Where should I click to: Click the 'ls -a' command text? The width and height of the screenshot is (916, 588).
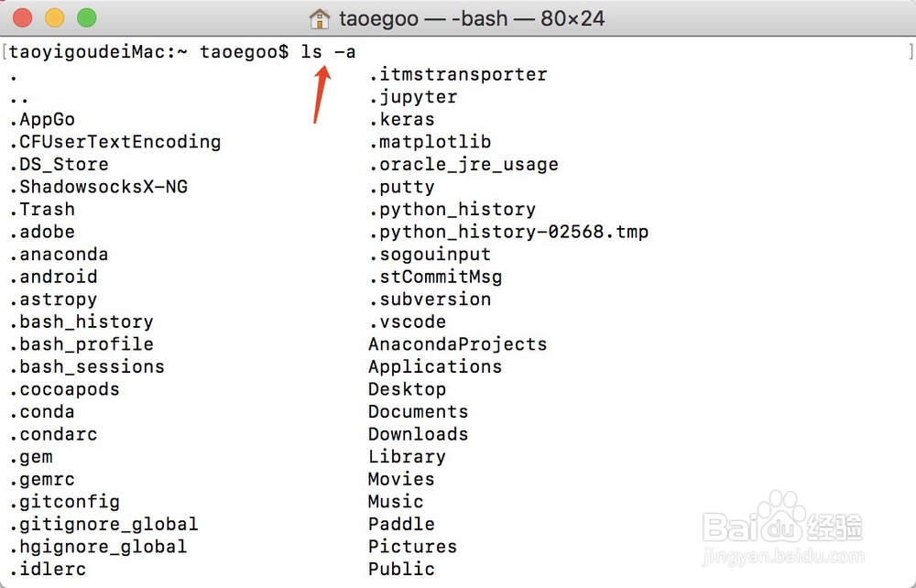tap(328, 52)
